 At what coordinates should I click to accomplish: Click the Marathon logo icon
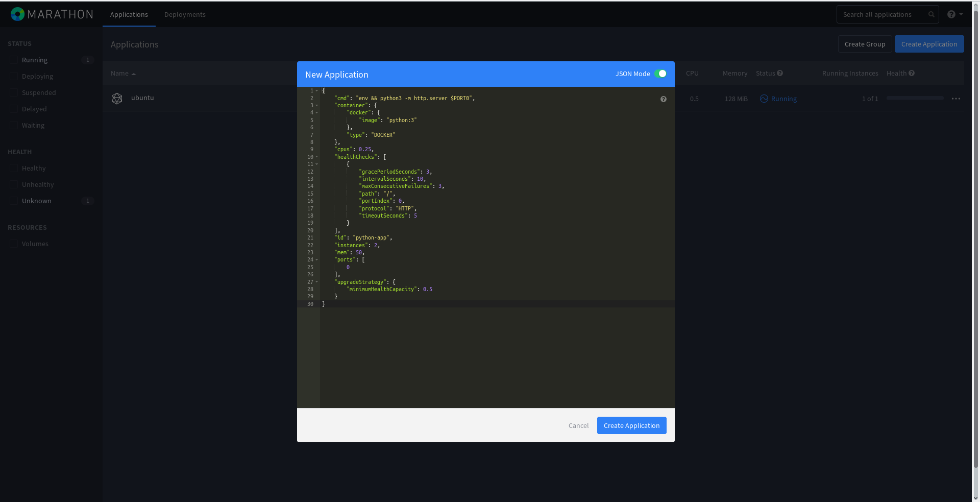click(x=17, y=14)
